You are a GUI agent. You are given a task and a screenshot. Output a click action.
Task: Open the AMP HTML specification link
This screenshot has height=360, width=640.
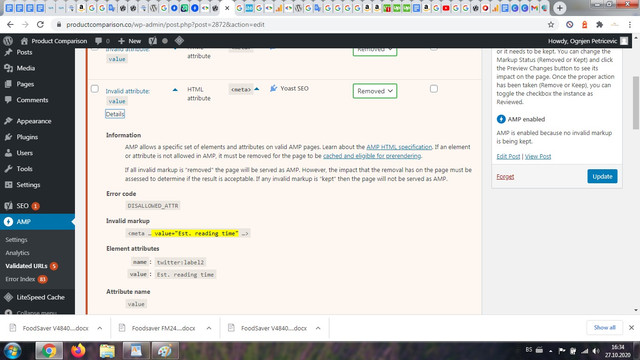coord(399,147)
